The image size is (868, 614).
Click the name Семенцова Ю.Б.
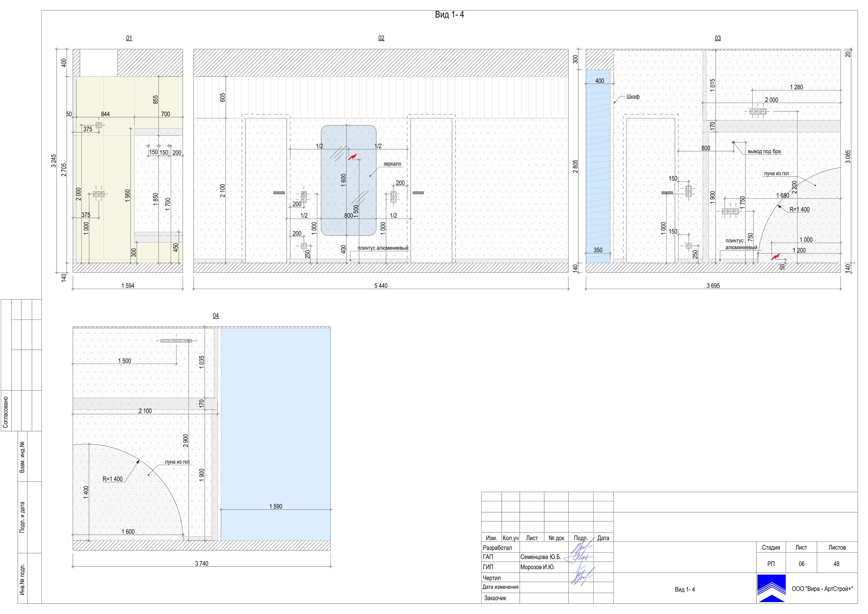[541, 557]
